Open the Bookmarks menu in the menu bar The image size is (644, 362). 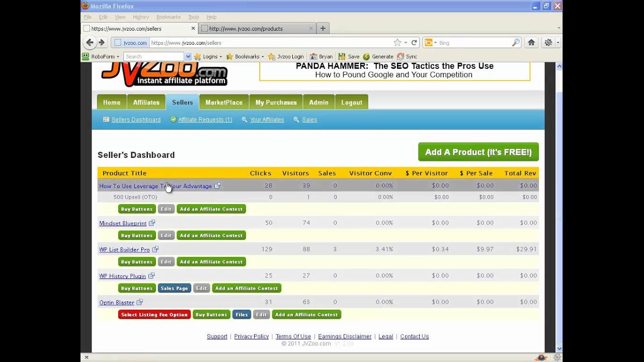[169, 17]
